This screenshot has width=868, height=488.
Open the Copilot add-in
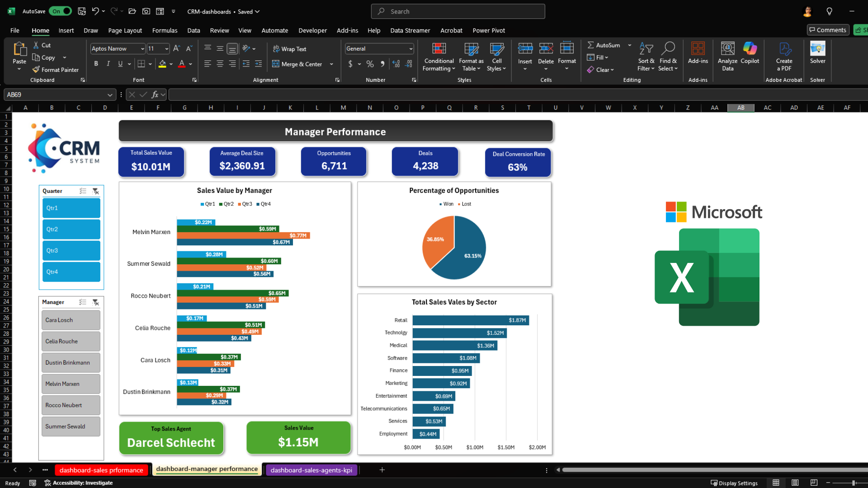click(750, 49)
